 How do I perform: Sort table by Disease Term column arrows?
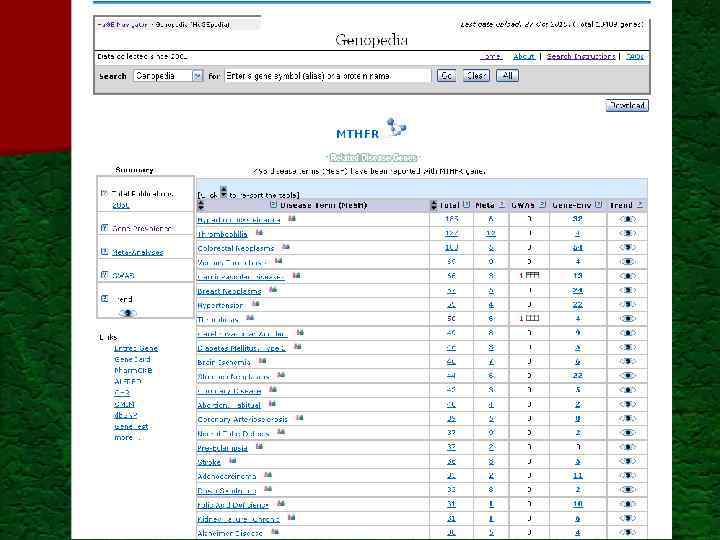pyautogui.click(x=200, y=205)
